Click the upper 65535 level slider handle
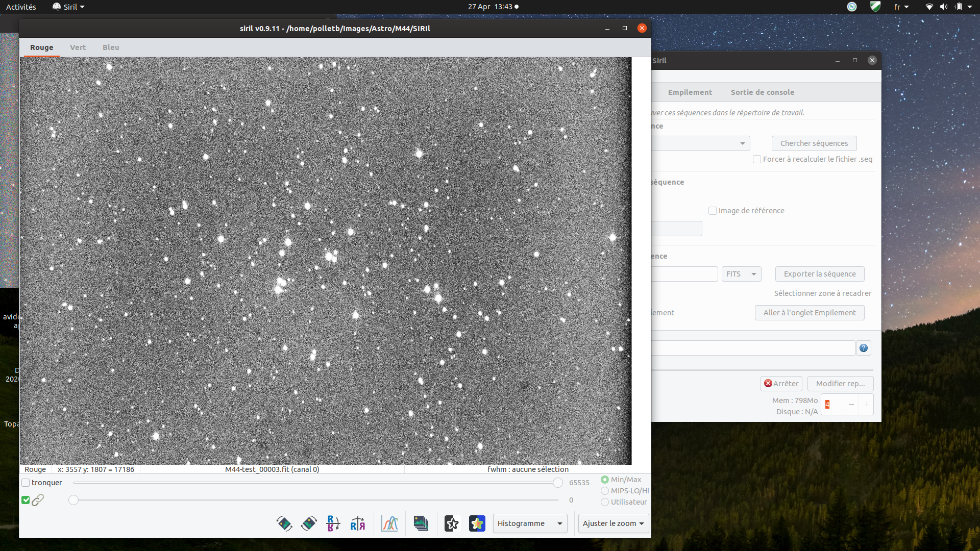This screenshot has width=980, height=551. [x=558, y=483]
